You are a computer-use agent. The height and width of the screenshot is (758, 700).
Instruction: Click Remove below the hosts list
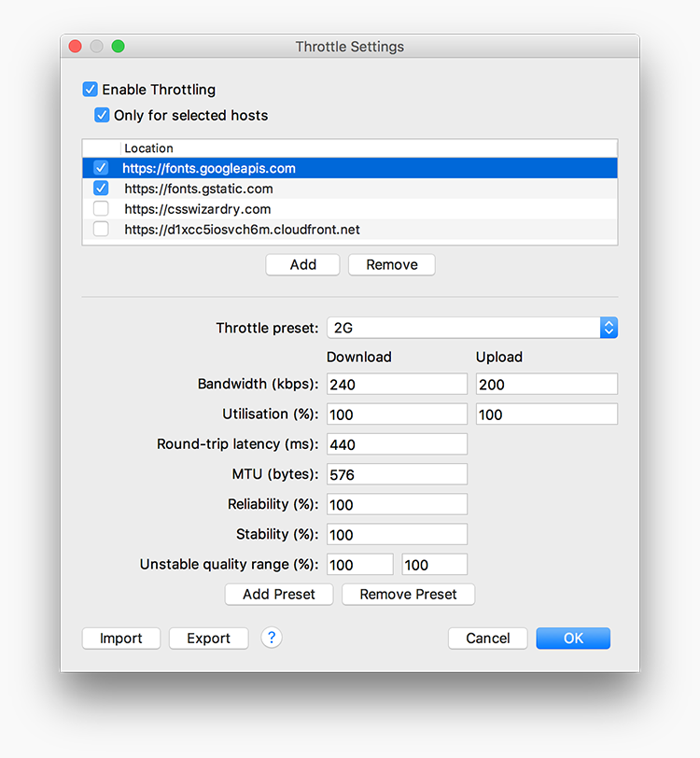391,265
